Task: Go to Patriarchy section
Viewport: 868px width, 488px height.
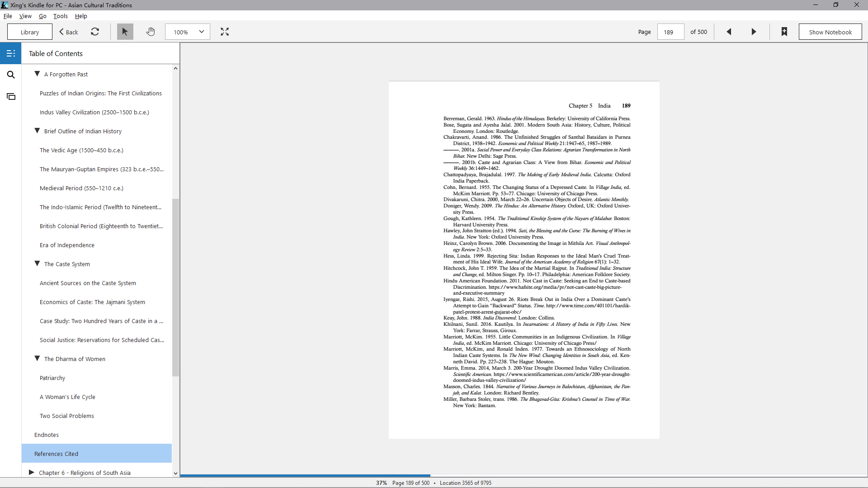Action: (x=52, y=378)
